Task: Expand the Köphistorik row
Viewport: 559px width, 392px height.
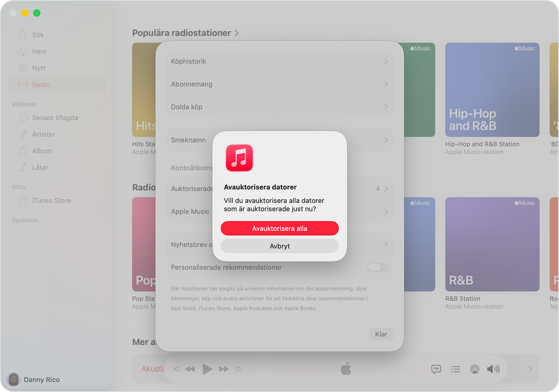Action: click(385, 61)
